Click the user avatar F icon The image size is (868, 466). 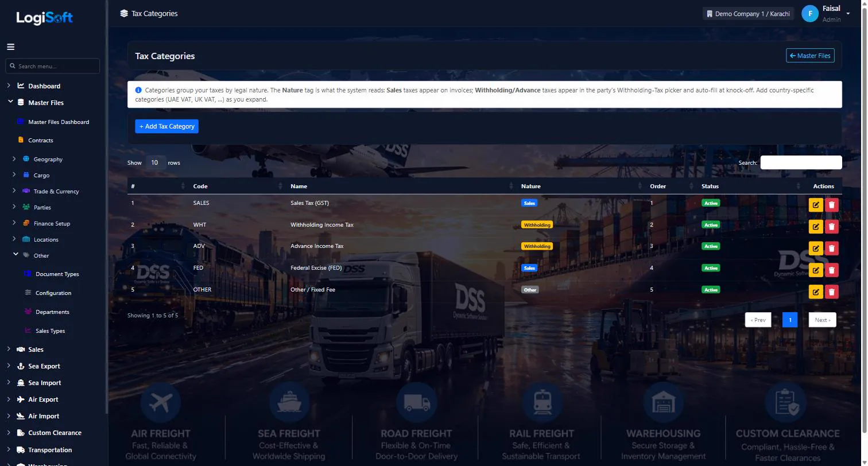(809, 14)
